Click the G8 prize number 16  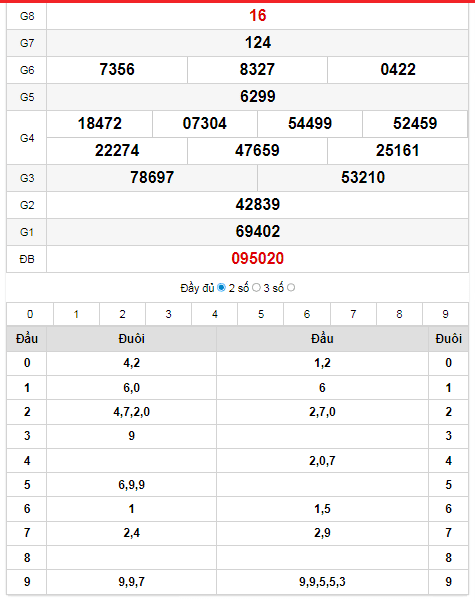pyautogui.click(x=258, y=16)
